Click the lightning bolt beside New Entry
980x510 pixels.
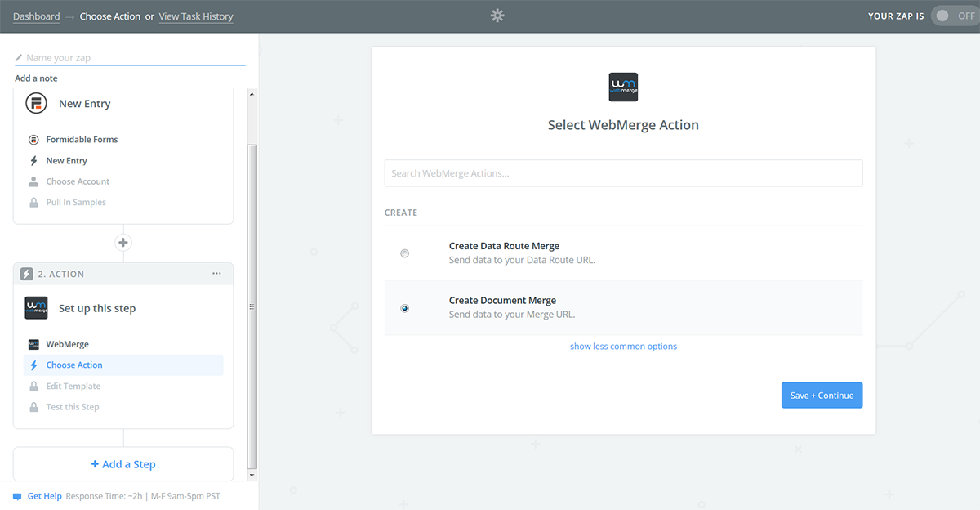(33, 161)
